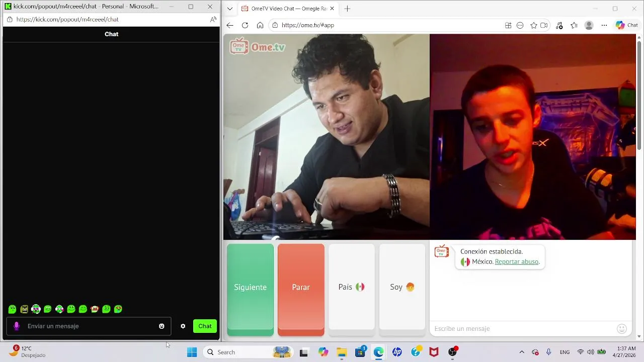This screenshot has width=644, height=362.
Task: Send message with green Chat button
Action: (x=205, y=326)
